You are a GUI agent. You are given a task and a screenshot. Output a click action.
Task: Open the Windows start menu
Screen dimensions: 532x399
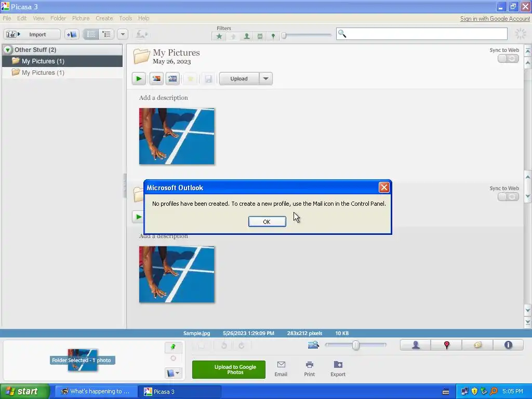click(x=25, y=391)
